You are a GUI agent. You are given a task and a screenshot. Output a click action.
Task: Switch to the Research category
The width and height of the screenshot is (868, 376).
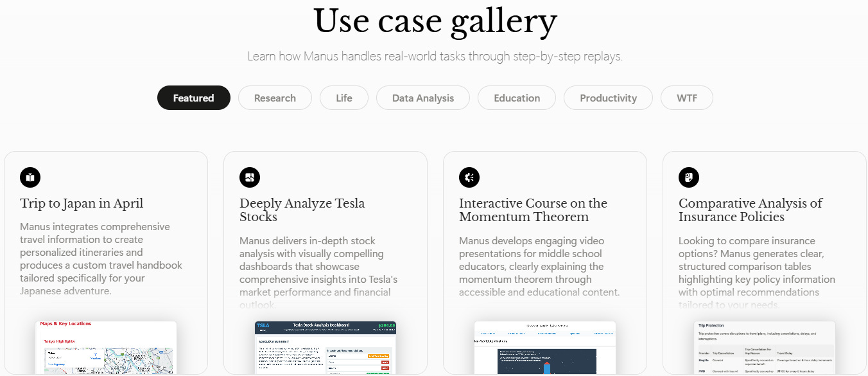click(275, 98)
